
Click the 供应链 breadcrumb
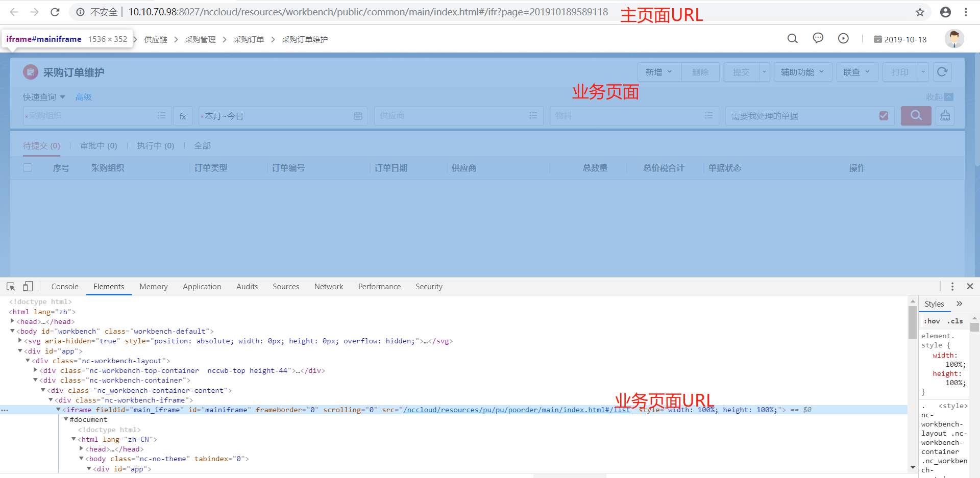(156, 39)
